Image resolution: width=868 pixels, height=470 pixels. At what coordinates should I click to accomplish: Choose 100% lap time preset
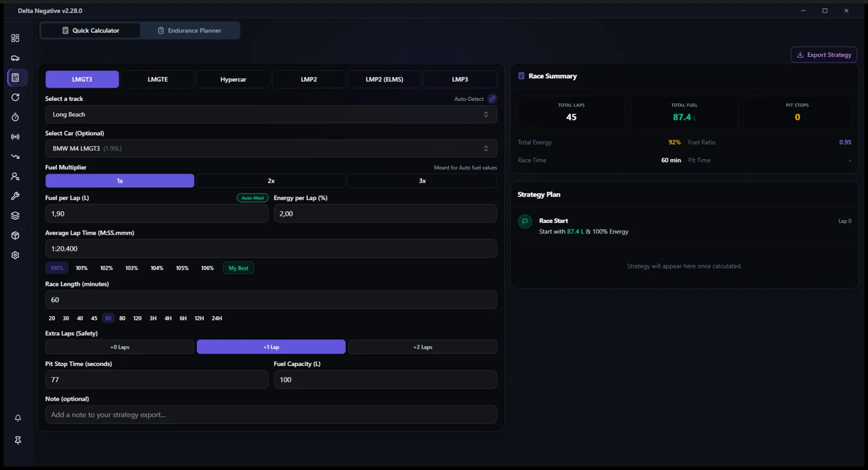tap(57, 268)
